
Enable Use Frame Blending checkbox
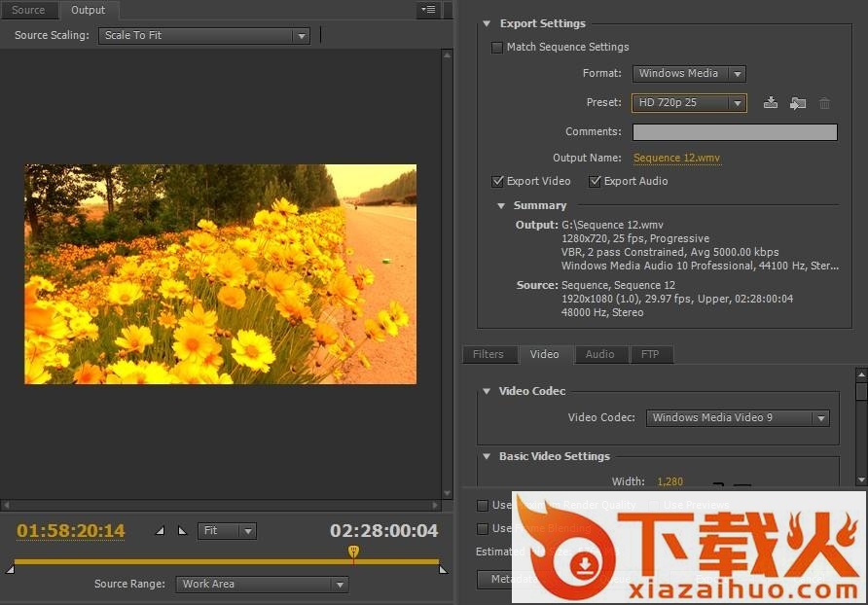483,528
